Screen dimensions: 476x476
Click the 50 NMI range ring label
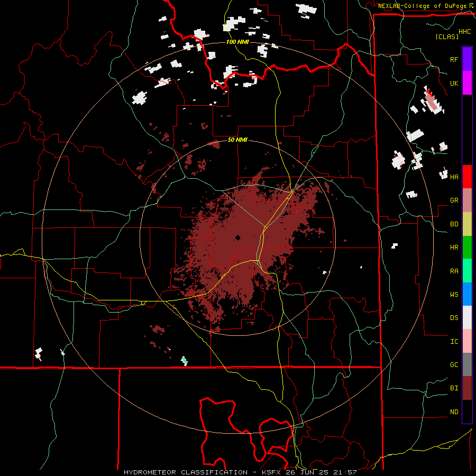237,140
